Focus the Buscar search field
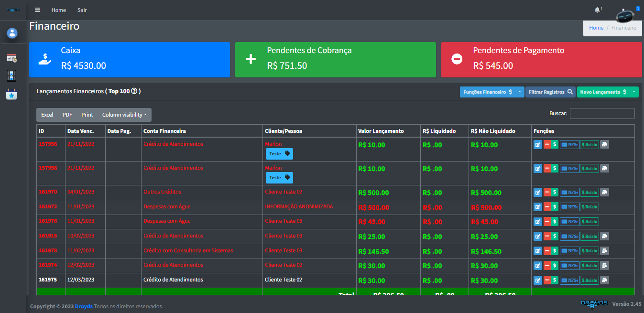Screen dimensions: 644x313 602,113
